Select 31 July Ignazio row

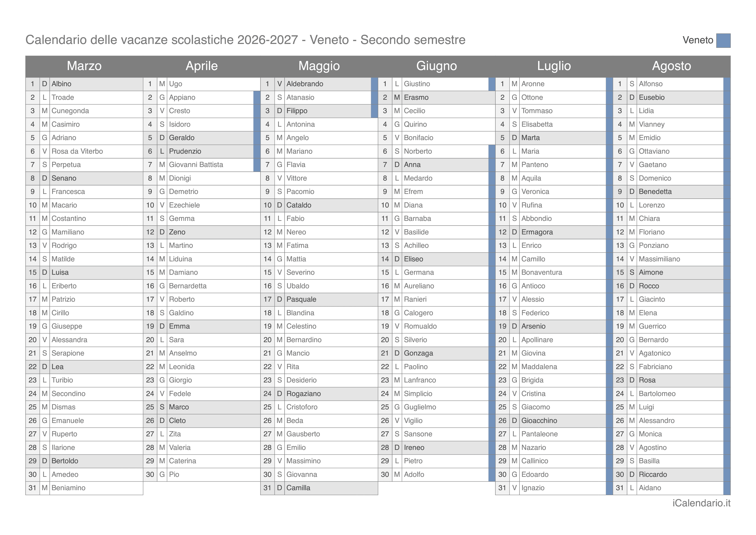554,488
